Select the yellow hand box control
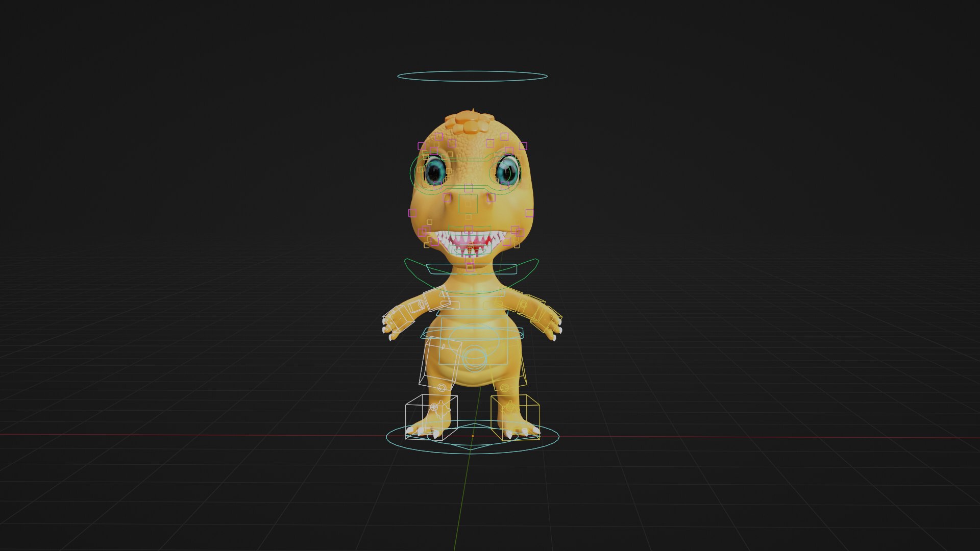980x551 pixels. (x=546, y=320)
